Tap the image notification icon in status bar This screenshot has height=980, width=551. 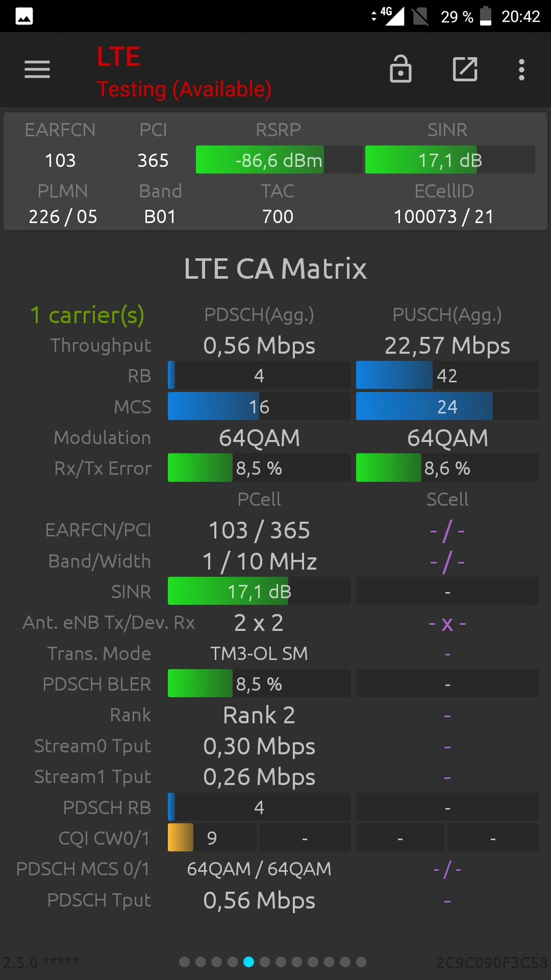[x=24, y=16]
